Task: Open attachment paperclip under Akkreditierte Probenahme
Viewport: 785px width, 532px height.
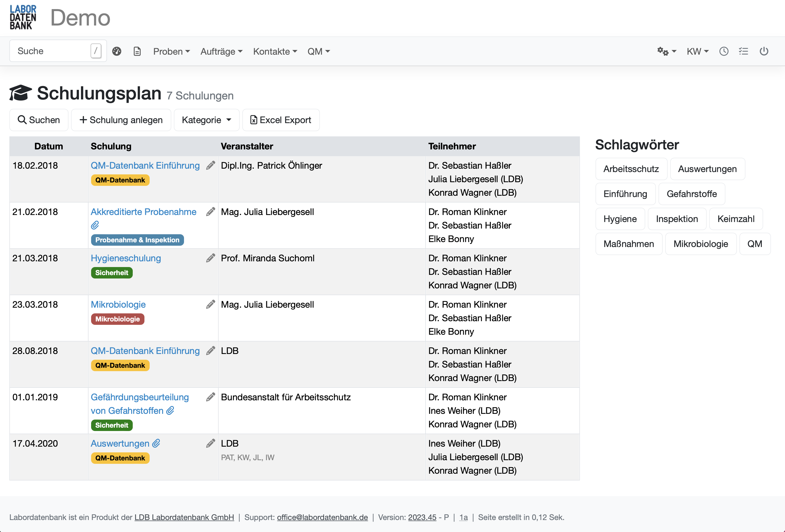Action: click(x=95, y=225)
